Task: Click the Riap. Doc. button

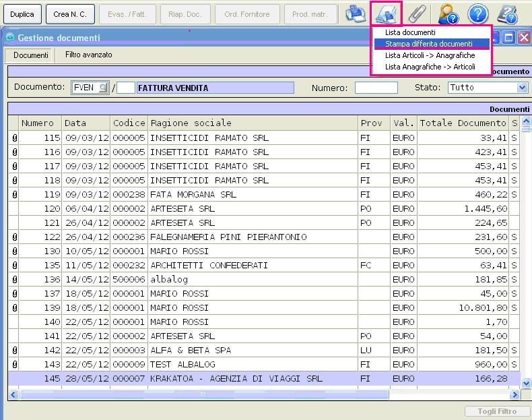Action: tap(185, 14)
